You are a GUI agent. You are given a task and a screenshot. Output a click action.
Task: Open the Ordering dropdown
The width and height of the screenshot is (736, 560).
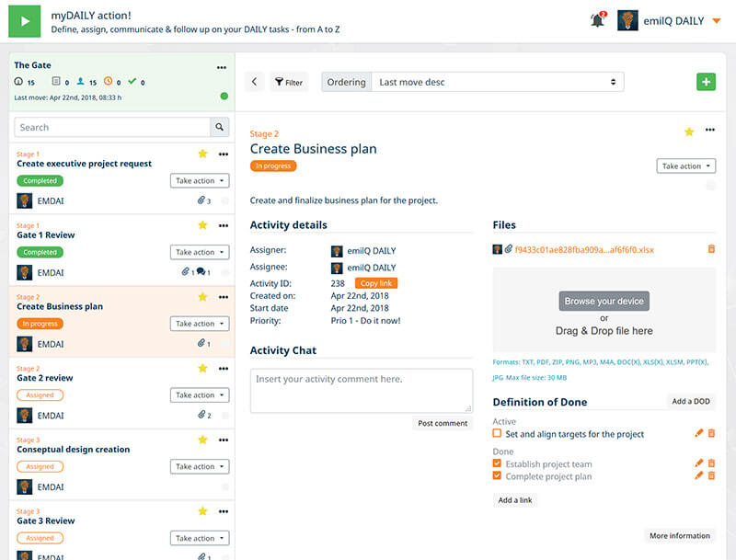498,82
